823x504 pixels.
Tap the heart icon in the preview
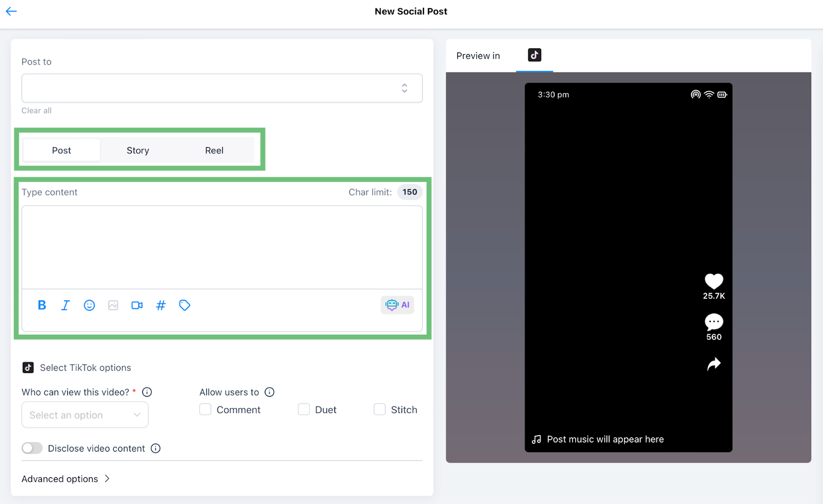click(x=714, y=281)
